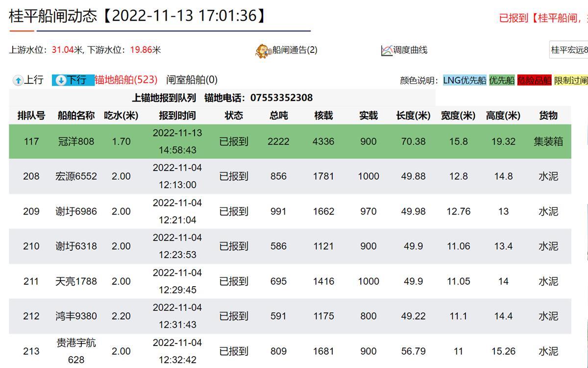Click height value 19.32
588x368 pixels.
tap(503, 142)
